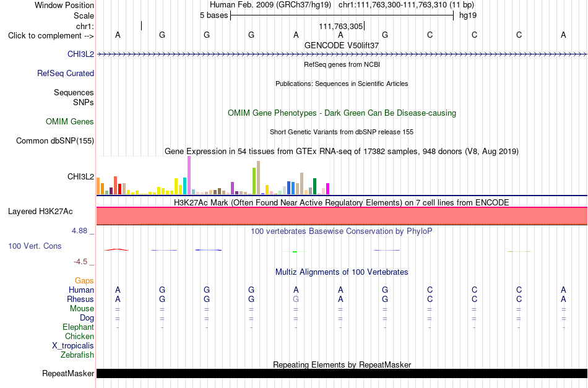Click 'Repeating Elements by RepeatMasker' title
Viewport: 588px width, 388px height.
point(342,364)
